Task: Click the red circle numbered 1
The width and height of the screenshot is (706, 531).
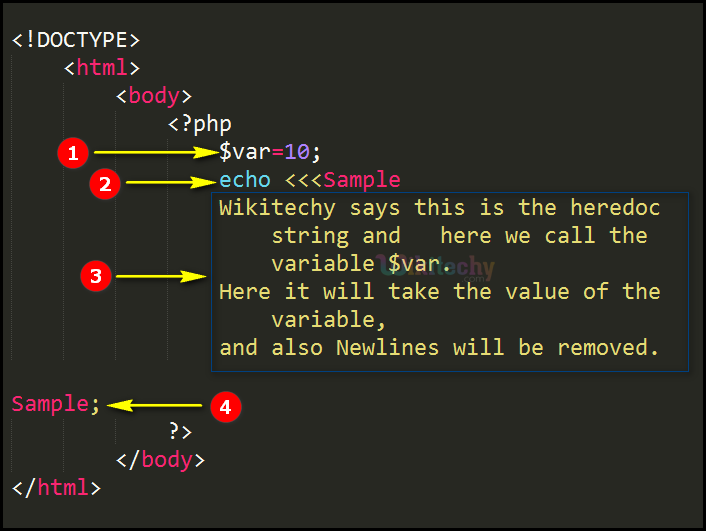Action: [x=71, y=153]
